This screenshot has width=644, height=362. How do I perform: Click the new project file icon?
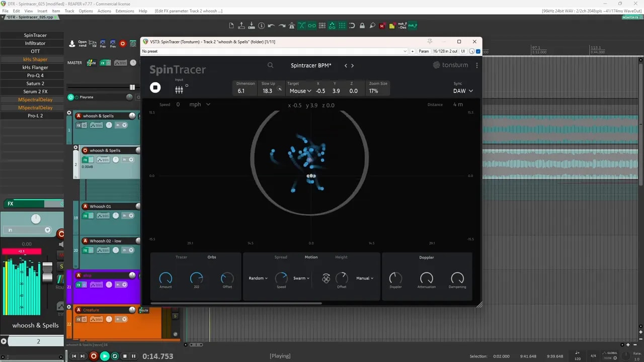click(231, 26)
